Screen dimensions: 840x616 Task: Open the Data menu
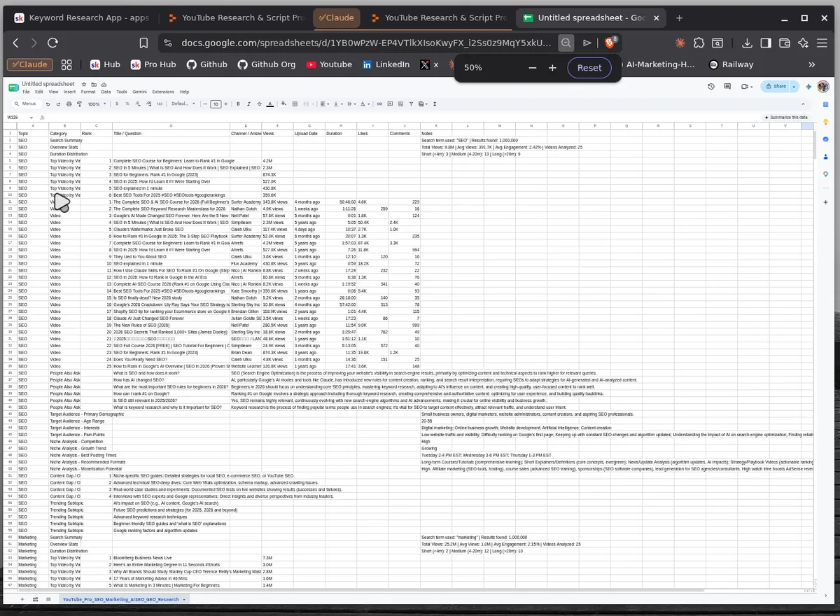click(x=106, y=92)
